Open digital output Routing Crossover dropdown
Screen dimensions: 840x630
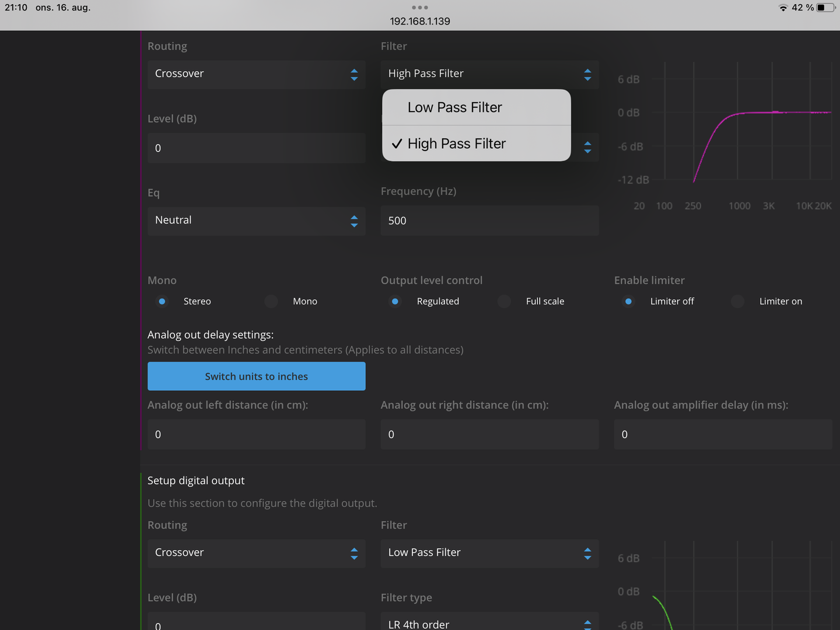[x=256, y=553]
